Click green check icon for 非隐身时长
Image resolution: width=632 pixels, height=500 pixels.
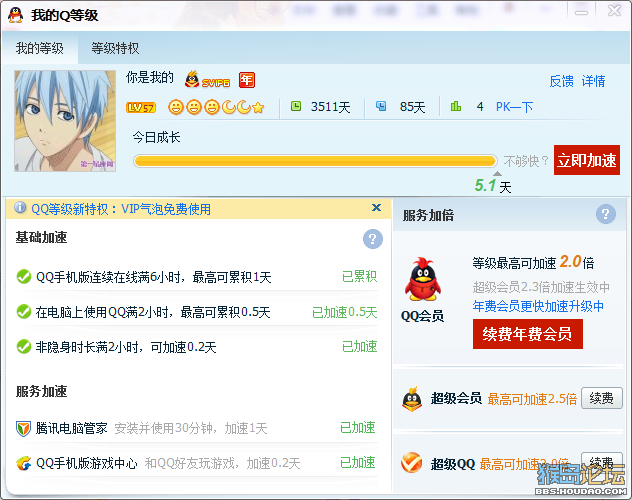point(24,346)
